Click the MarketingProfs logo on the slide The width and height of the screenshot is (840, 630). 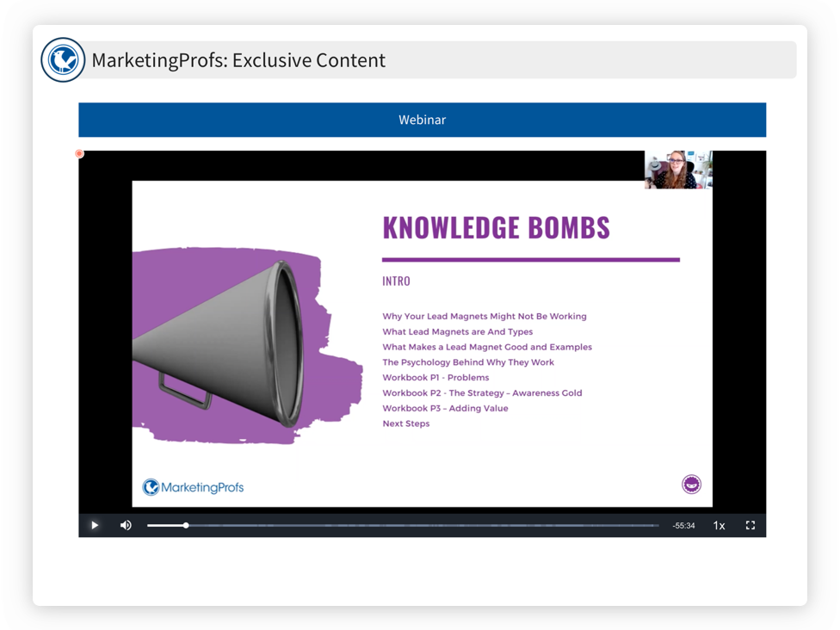coord(193,487)
